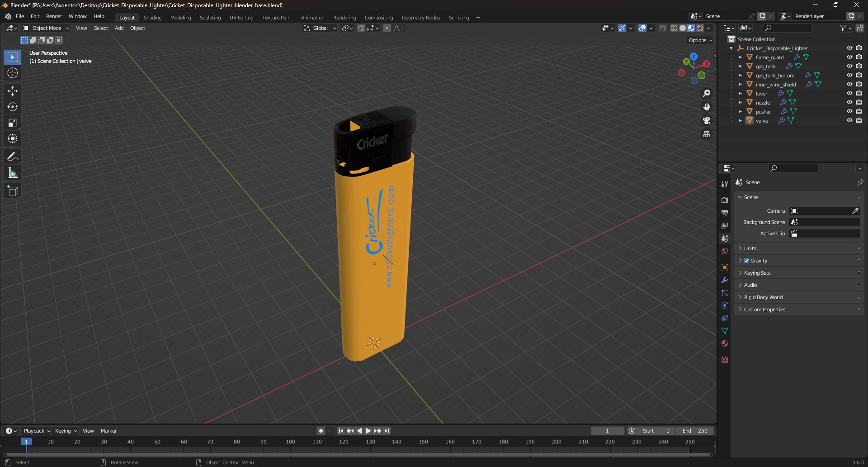Click the current frame number field

[607, 431]
